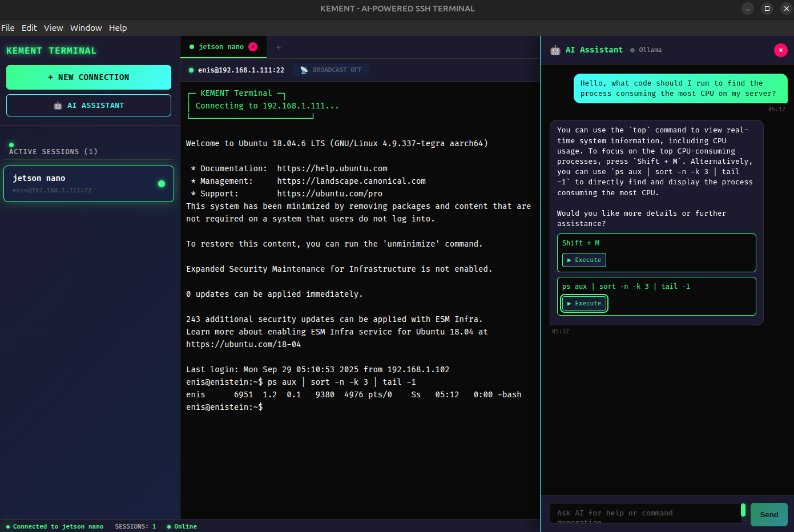Toggle BROADCAST OFF button
Viewport: 794px width, 532px height.
click(x=331, y=70)
